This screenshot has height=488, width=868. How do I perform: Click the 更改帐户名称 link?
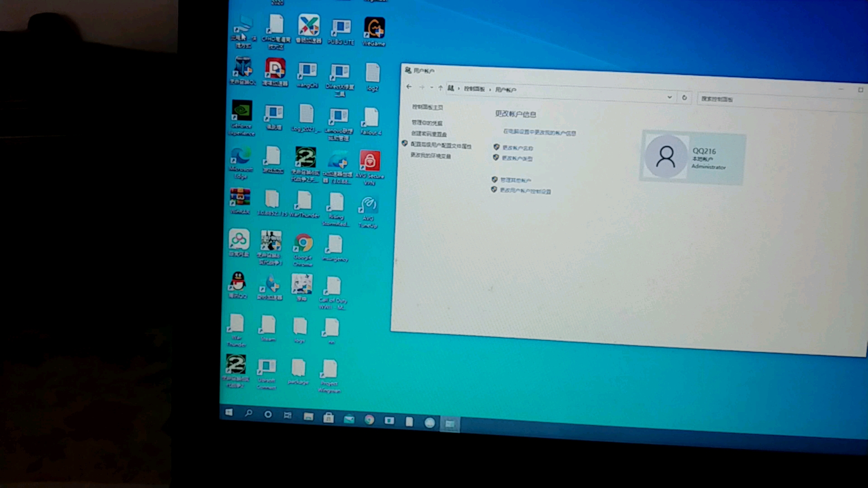pyautogui.click(x=517, y=148)
